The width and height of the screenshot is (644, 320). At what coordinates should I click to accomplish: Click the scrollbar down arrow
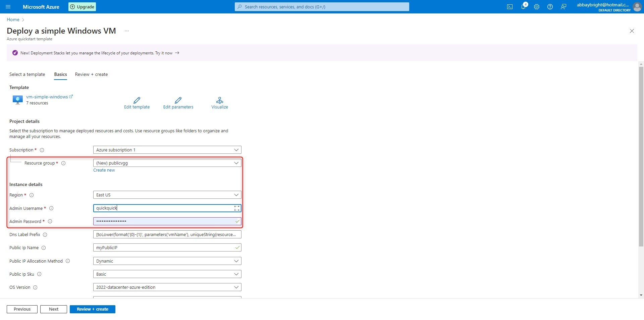click(641, 295)
